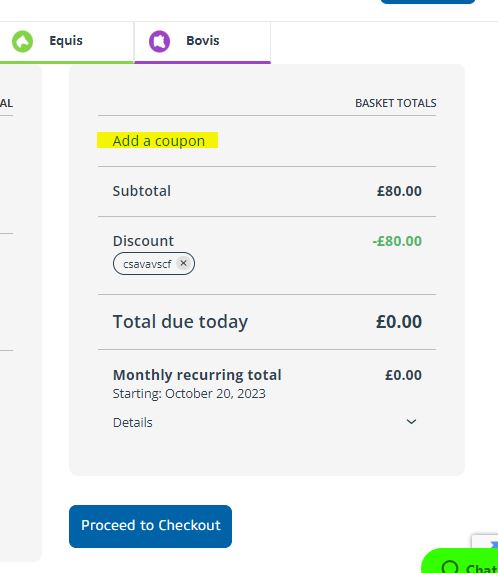Screen dimensions: 498x573
Task: Click the reCAPTCHA badge at bottom right
Action: click(x=485, y=542)
